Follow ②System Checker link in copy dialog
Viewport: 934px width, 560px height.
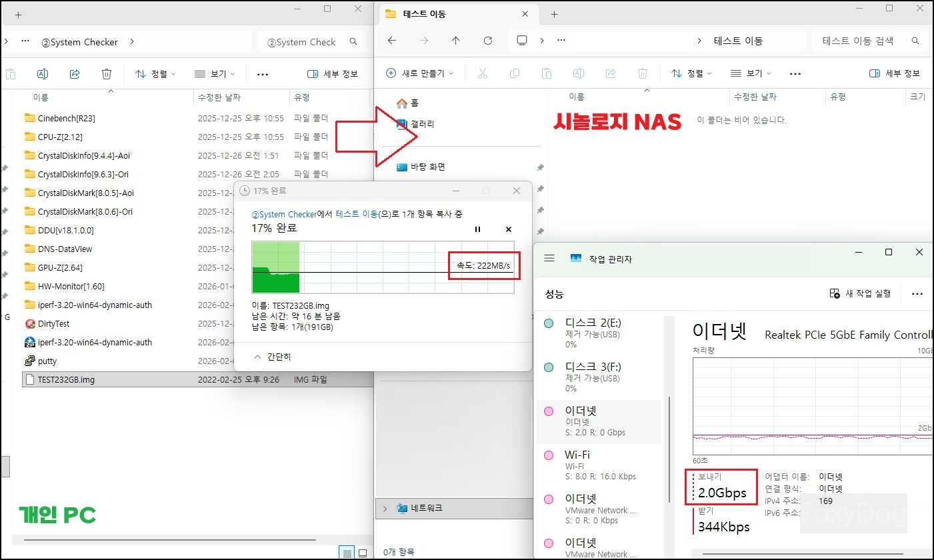[x=283, y=214]
